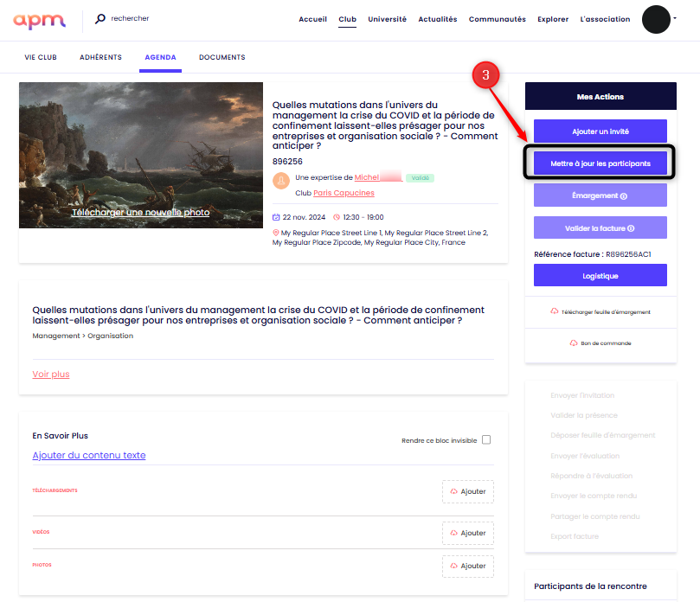Screen dimensions: 700x602
Task: Click the time 12:30 - 19:00
Action: point(363,217)
